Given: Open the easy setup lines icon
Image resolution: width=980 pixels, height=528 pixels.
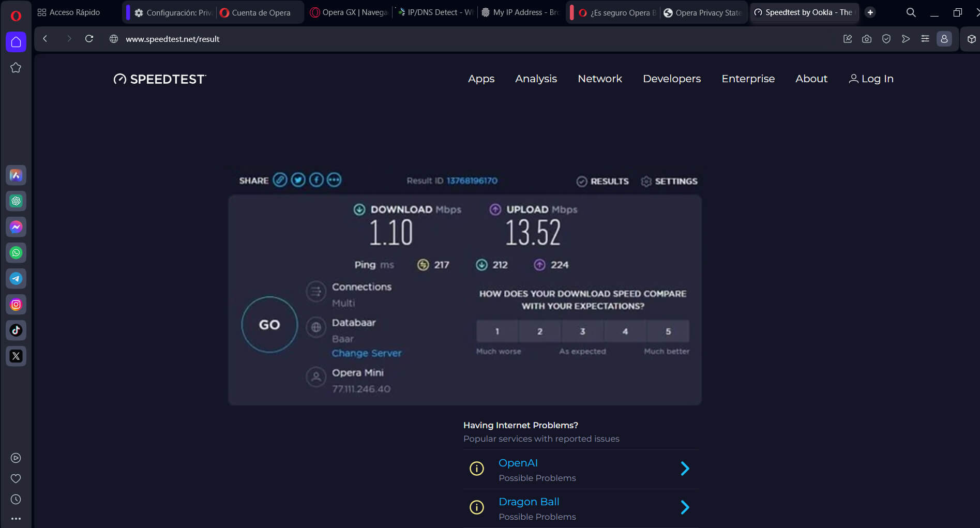Looking at the screenshot, I should (925, 39).
